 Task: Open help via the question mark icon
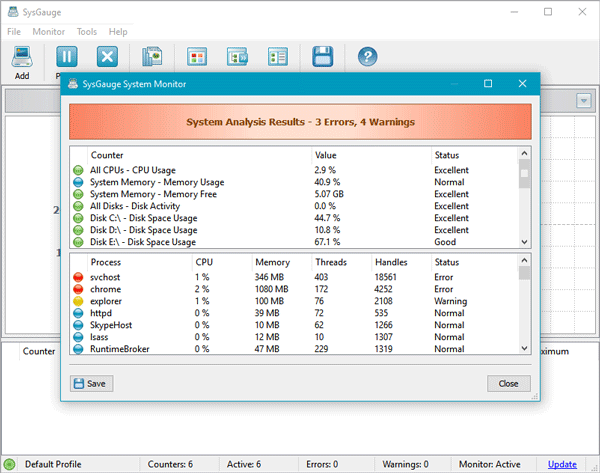[x=368, y=59]
